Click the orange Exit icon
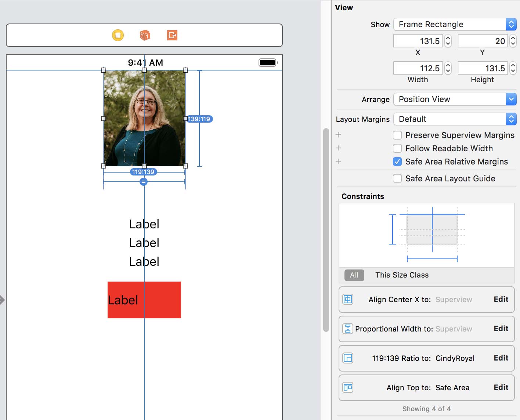 point(172,35)
